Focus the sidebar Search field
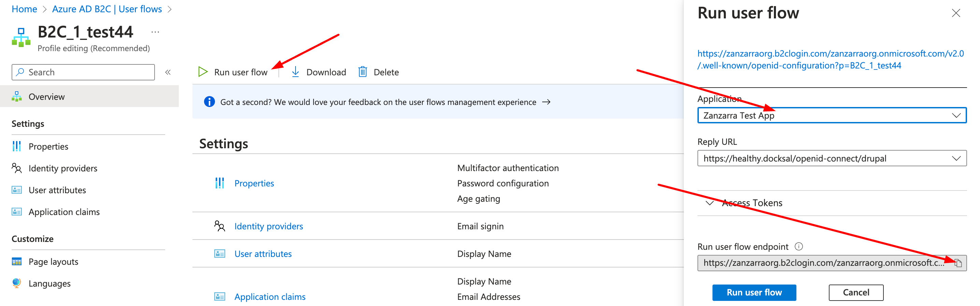 click(83, 72)
